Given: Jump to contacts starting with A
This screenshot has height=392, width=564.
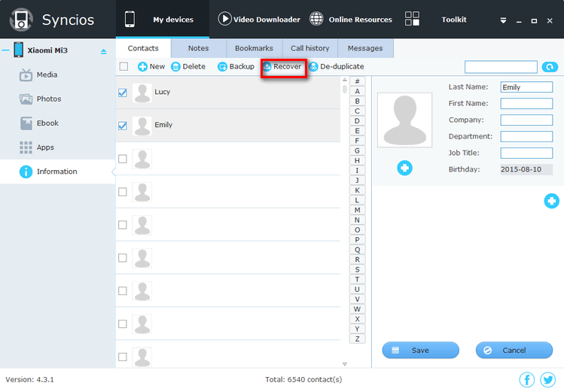Looking at the screenshot, I should pyautogui.click(x=357, y=91).
